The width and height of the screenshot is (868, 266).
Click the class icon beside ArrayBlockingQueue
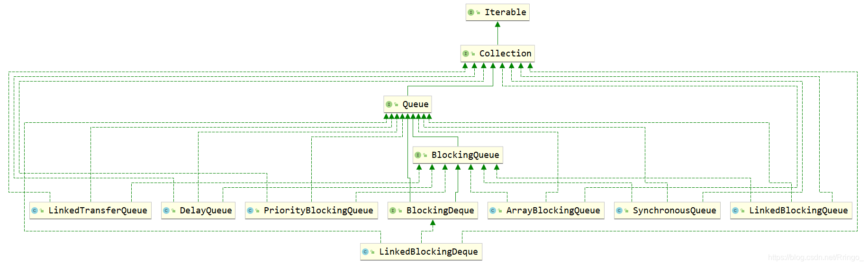tap(493, 211)
